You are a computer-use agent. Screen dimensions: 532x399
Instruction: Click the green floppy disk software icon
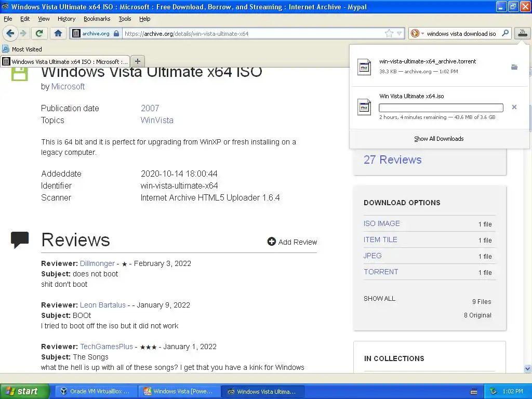pos(19,74)
